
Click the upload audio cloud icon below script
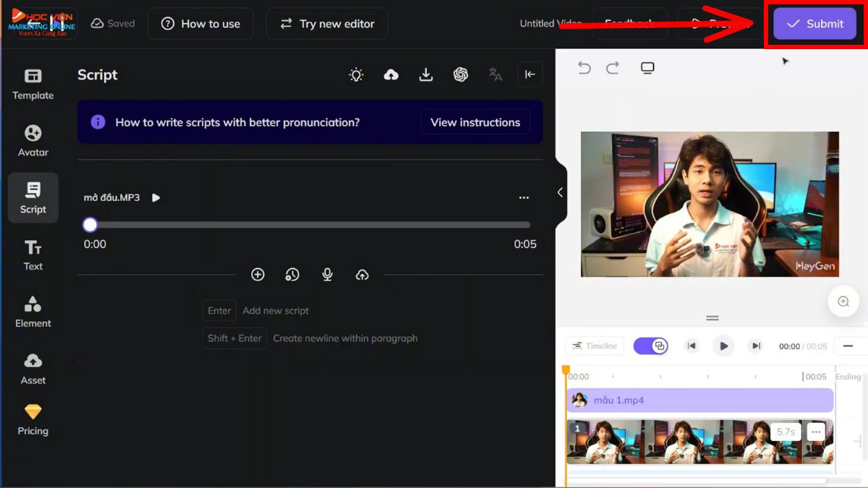click(362, 275)
